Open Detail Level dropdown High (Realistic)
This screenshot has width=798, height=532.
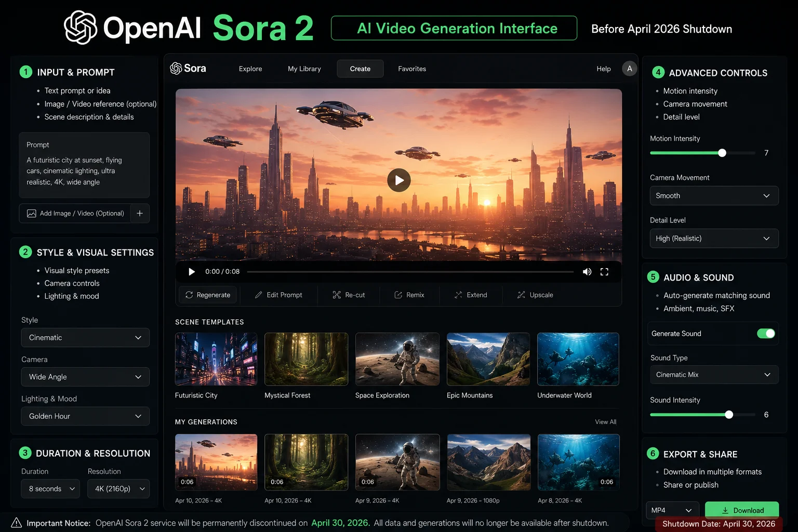714,238
